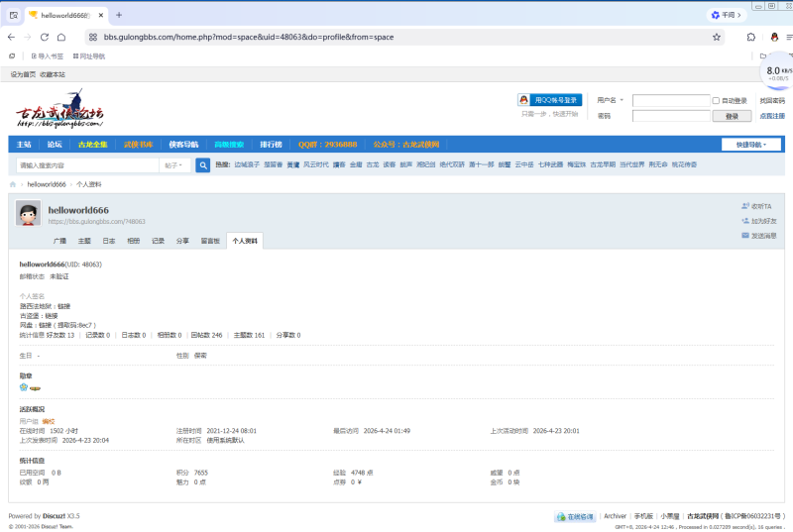Enable the auto-login checkbox

point(716,100)
